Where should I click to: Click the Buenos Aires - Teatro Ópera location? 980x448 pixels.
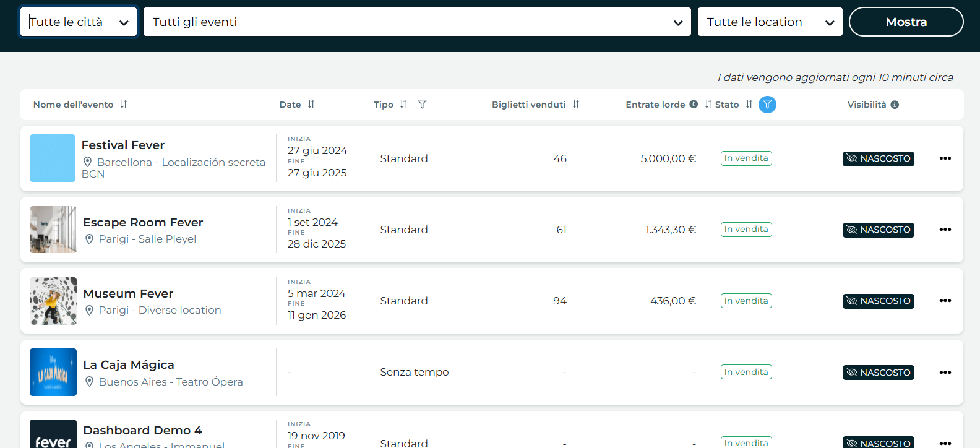pyautogui.click(x=171, y=382)
